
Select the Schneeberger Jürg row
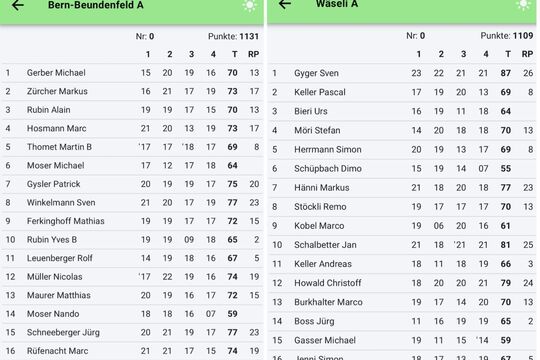[133, 332]
